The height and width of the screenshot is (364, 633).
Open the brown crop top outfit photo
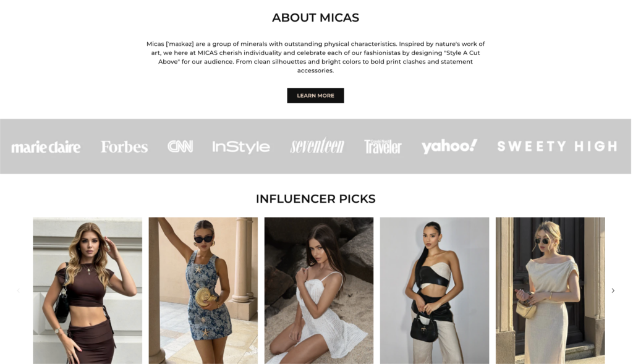(x=88, y=290)
